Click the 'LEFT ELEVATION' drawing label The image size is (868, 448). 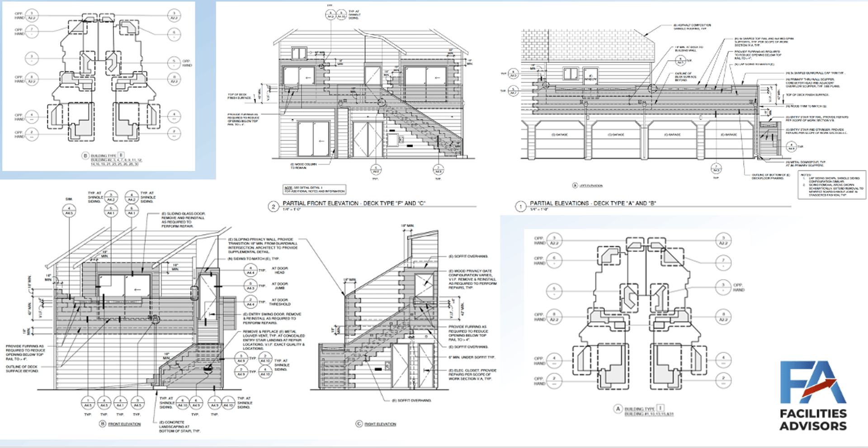[591, 186]
